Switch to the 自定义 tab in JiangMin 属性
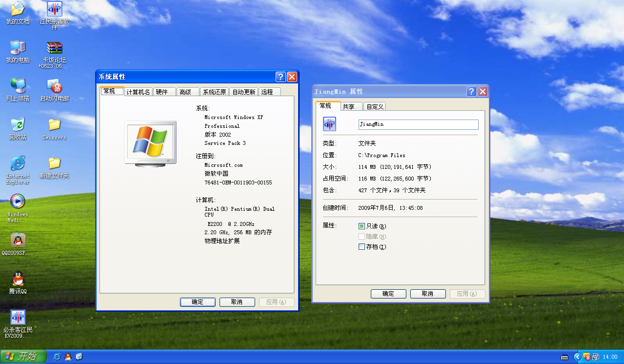Image resolution: width=624 pixels, height=364 pixels. [375, 106]
